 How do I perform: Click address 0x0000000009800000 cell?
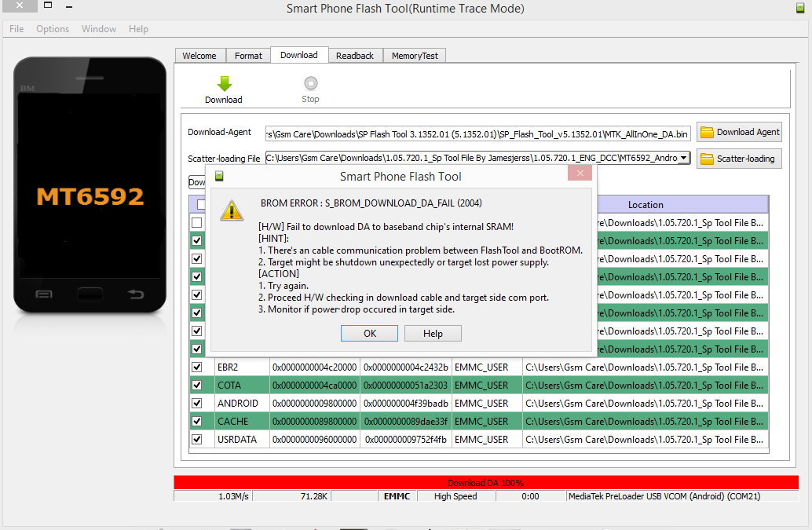[314, 404]
